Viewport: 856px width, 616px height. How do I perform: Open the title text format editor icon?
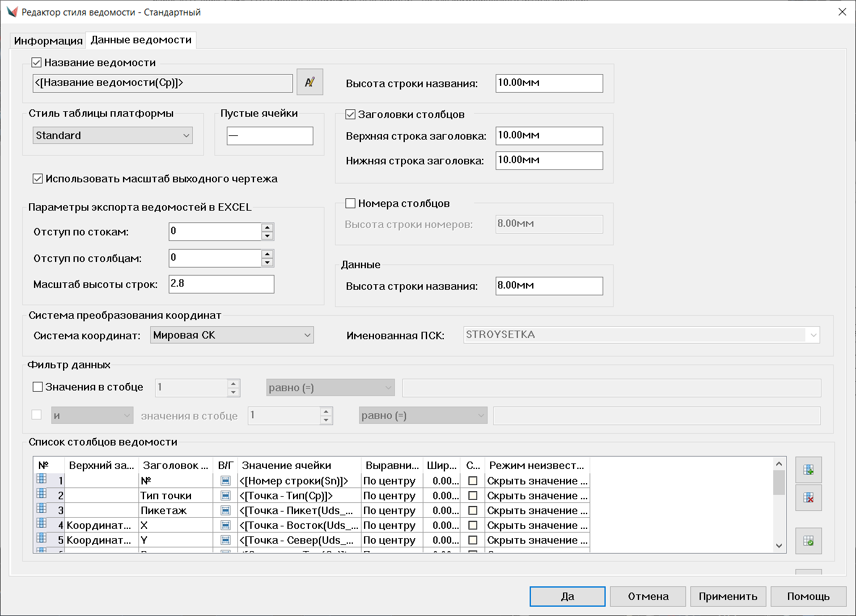coord(310,82)
